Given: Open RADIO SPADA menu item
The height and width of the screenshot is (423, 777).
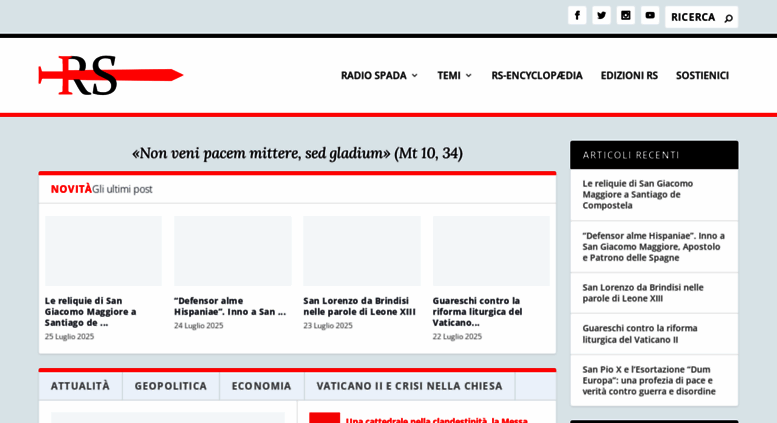Looking at the screenshot, I should (x=374, y=75).
